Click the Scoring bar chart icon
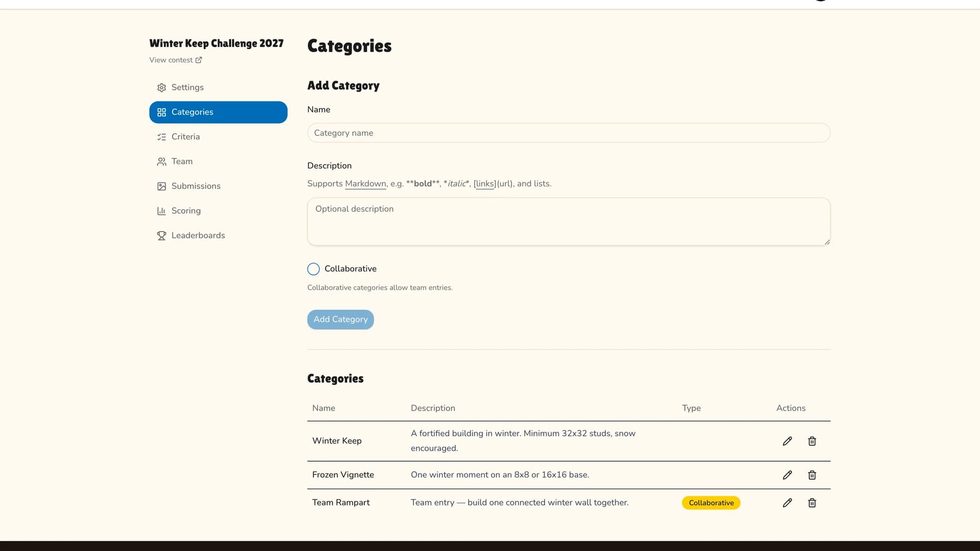980x551 pixels. (161, 211)
